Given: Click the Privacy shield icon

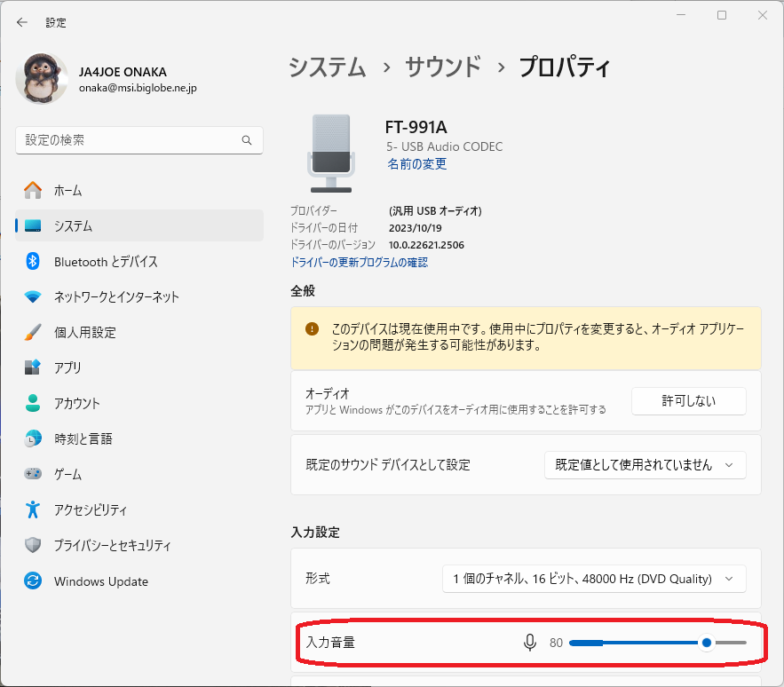Looking at the screenshot, I should coord(33,545).
